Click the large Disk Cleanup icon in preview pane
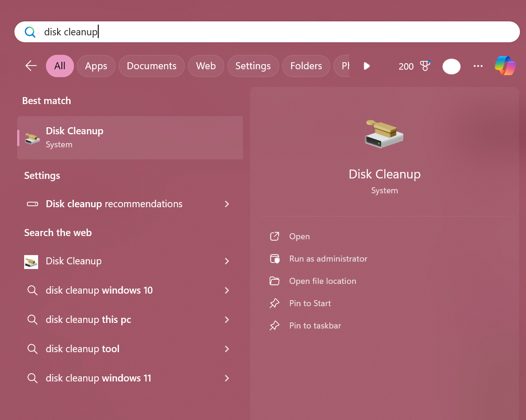526x420 pixels. 384,134
